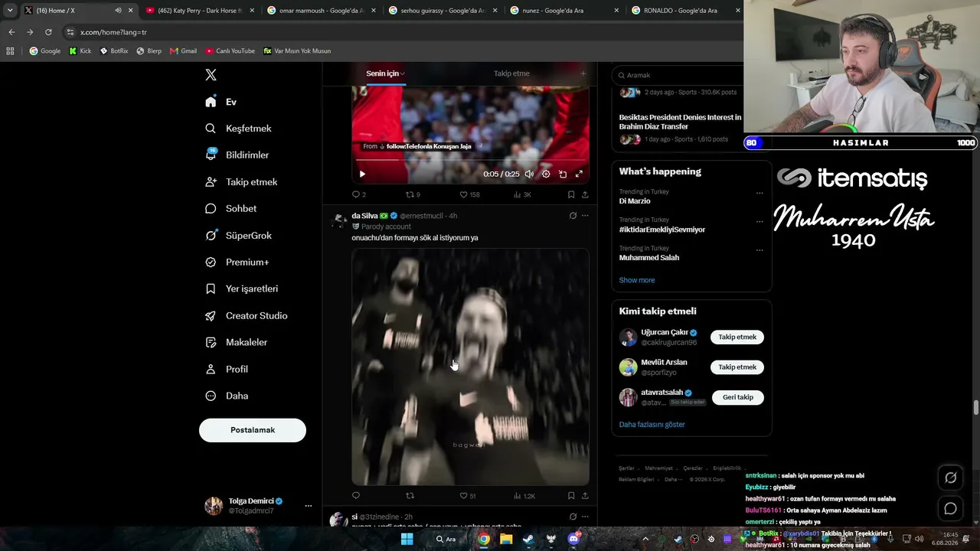
Task: Switch to omar marmoush Google tab
Action: tap(322, 11)
